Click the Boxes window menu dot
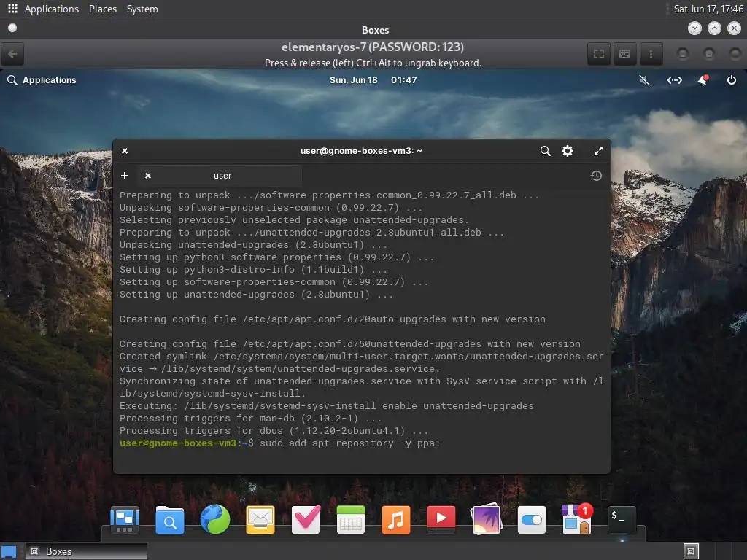 click(12, 28)
